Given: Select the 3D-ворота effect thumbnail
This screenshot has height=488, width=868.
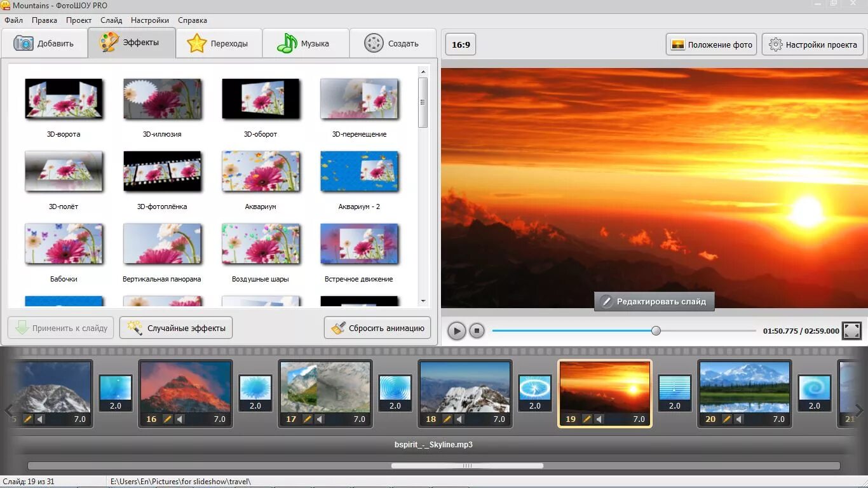Looking at the screenshot, I should pos(64,99).
